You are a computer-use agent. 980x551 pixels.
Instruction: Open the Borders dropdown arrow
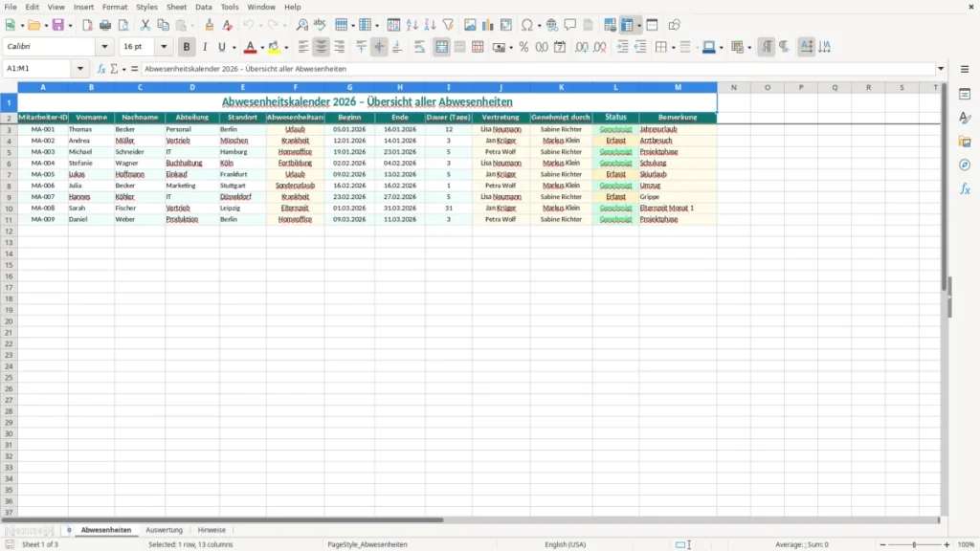(x=673, y=48)
